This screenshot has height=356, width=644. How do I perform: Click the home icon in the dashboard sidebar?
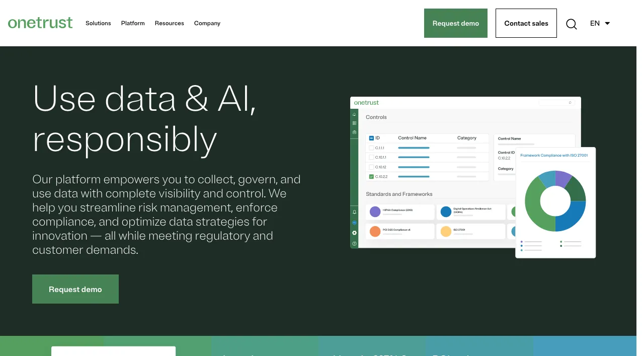pos(354,114)
